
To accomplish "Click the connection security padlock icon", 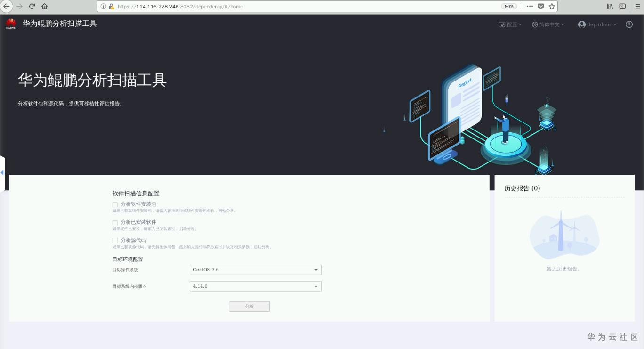I will (112, 7).
